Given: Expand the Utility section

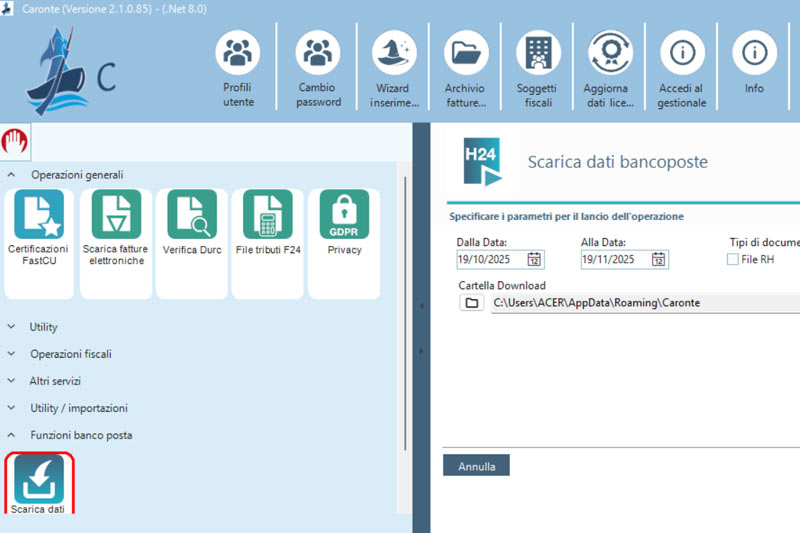Looking at the screenshot, I should [13, 327].
